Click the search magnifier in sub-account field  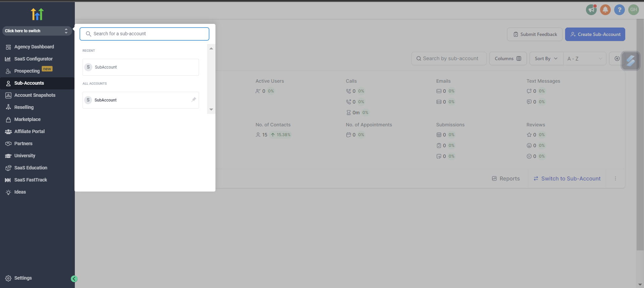[88, 34]
